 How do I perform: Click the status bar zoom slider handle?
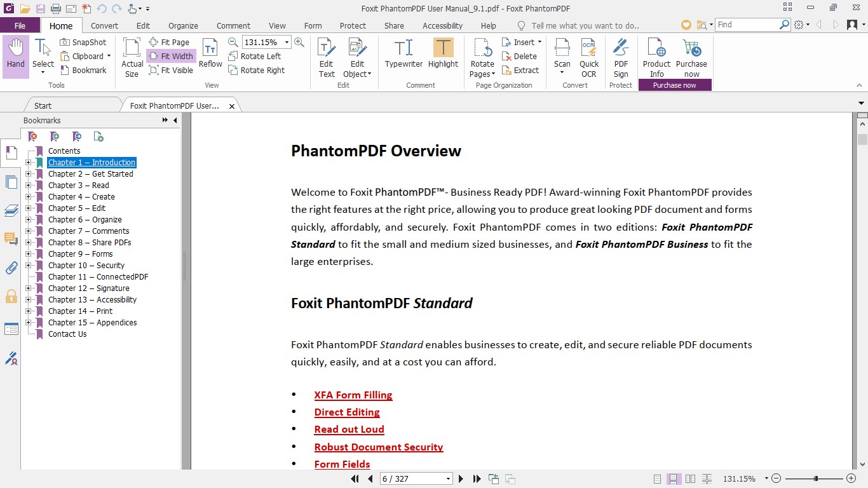(815, 478)
